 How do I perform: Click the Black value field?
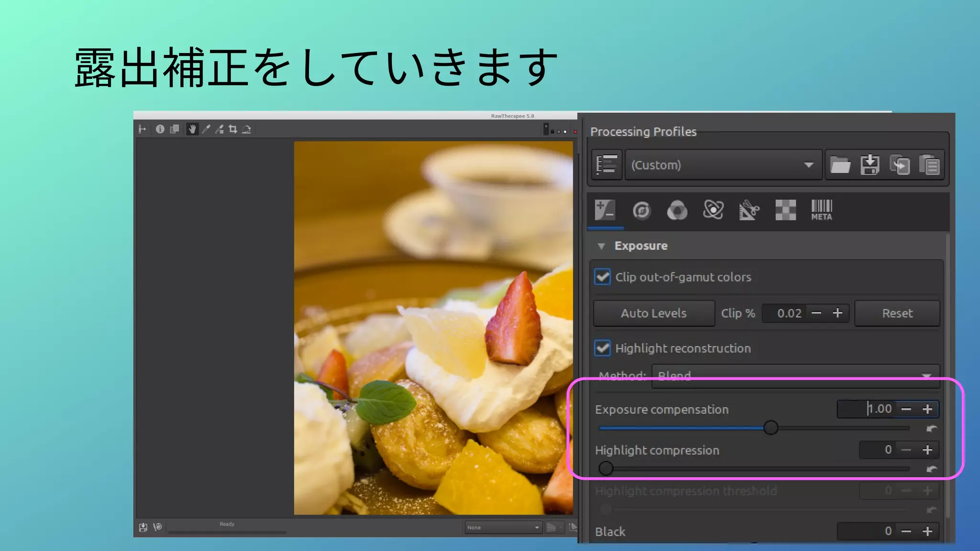867,531
